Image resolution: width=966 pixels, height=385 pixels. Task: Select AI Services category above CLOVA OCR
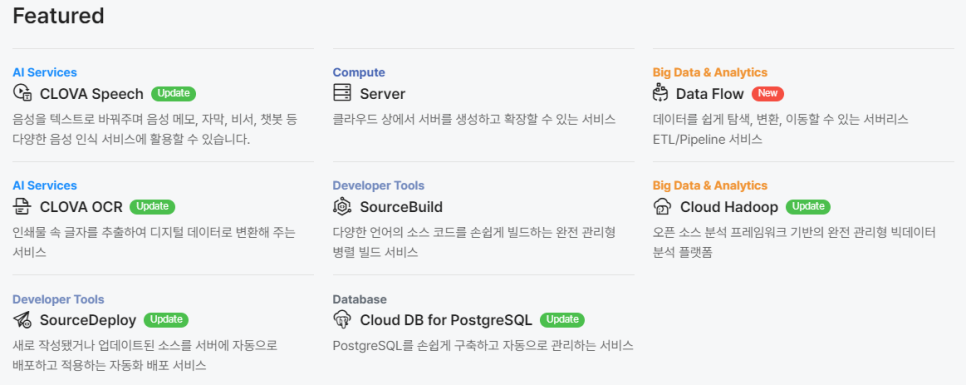pos(44,185)
